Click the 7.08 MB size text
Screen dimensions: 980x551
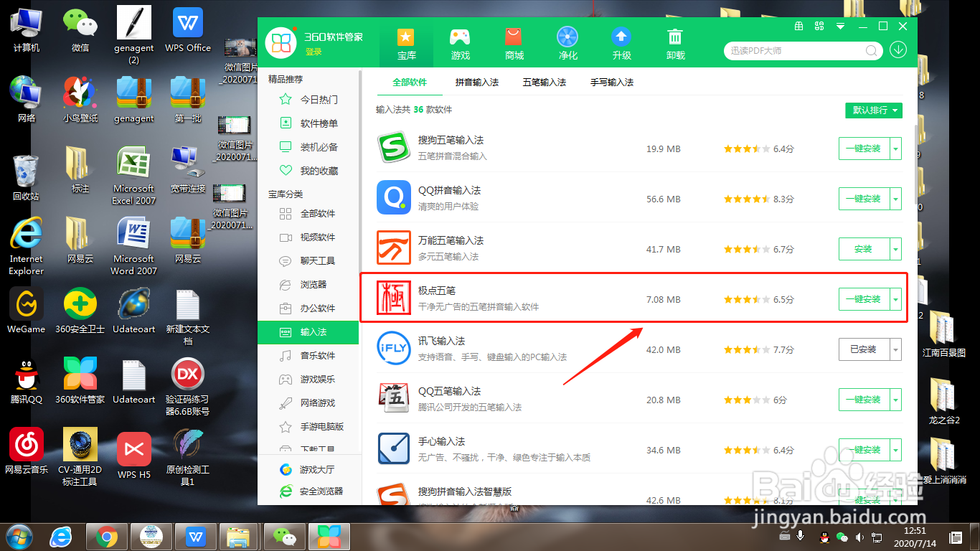(663, 300)
